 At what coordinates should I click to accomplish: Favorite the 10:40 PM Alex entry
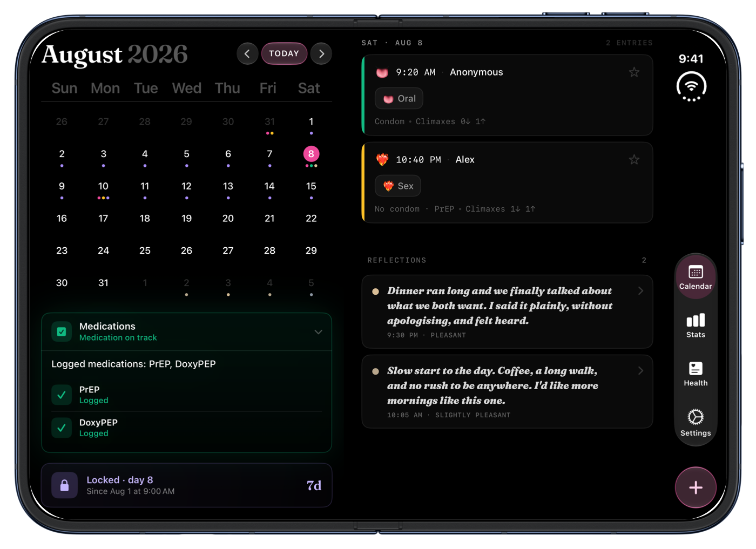pos(634,160)
